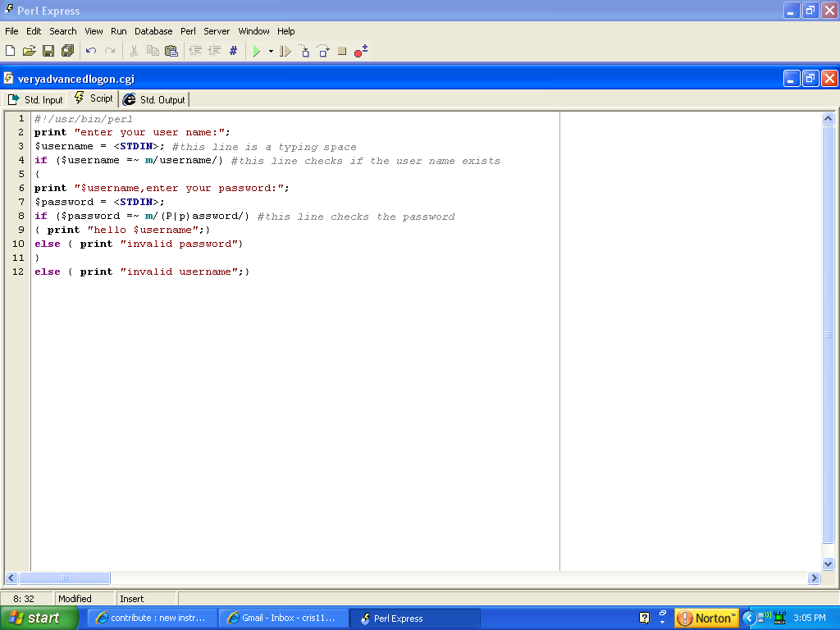Save the veryadvancedlogon.cgi script
The width and height of the screenshot is (840, 630).
coord(48,50)
